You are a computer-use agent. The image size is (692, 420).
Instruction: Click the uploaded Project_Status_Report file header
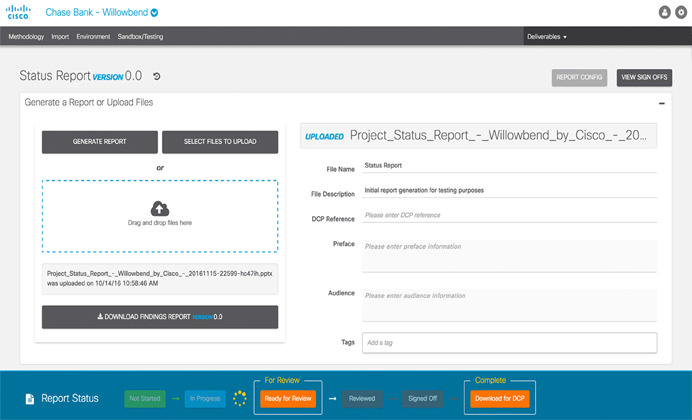pyautogui.click(x=478, y=136)
